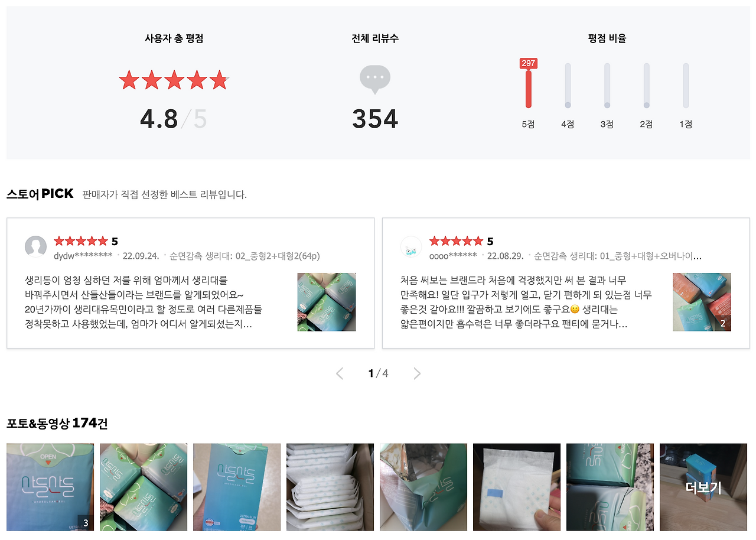The width and height of the screenshot is (756, 540).
Task: Open oooo review text starting 처음 써보는
Action: pos(526,302)
